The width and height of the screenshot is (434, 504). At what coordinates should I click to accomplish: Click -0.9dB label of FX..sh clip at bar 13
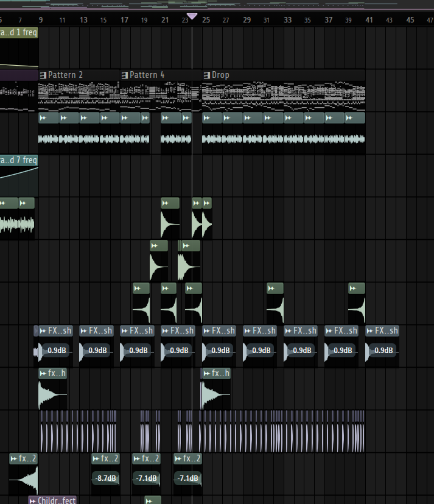pyautogui.click(x=96, y=351)
